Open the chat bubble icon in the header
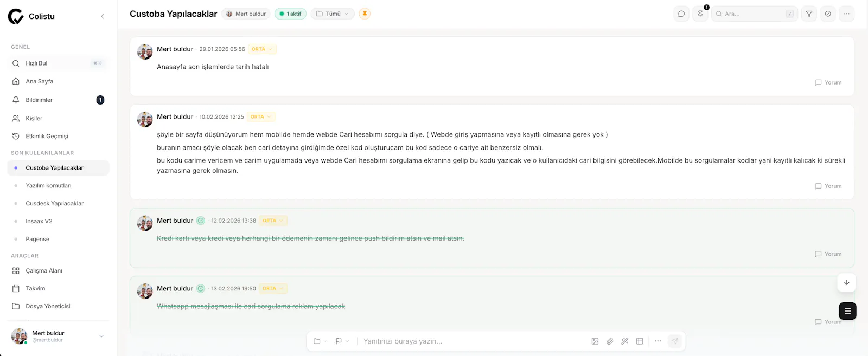The height and width of the screenshot is (356, 868). tap(681, 14)
